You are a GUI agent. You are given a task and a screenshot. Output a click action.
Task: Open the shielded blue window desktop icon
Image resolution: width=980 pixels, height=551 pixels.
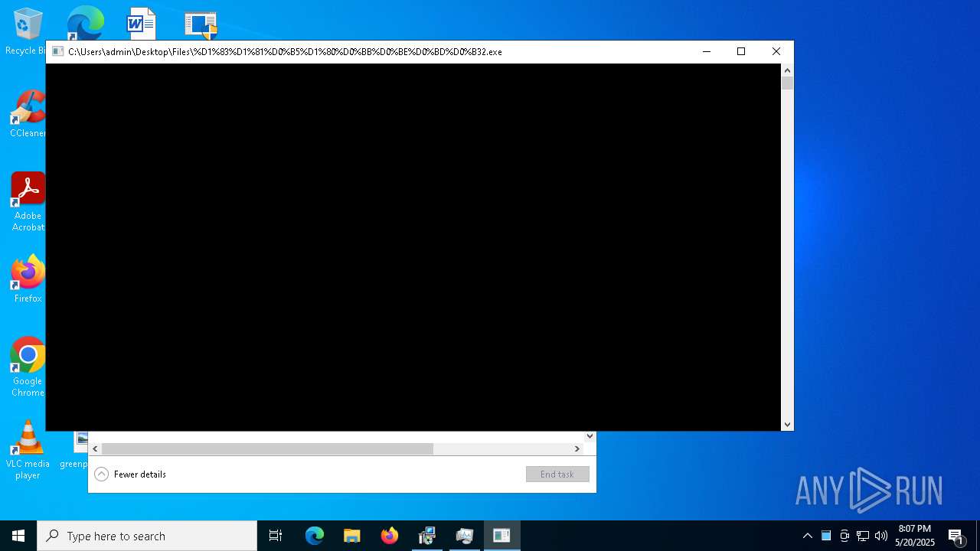(x=201, y=25)
